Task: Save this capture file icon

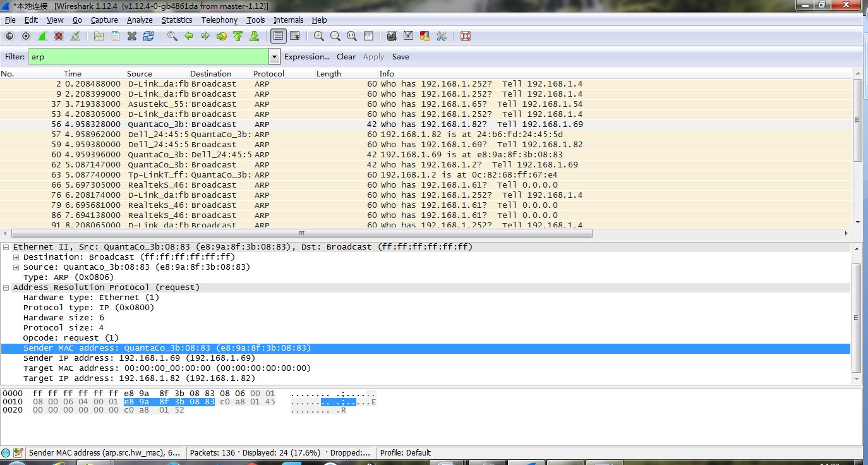Action: tap(116, 36)
